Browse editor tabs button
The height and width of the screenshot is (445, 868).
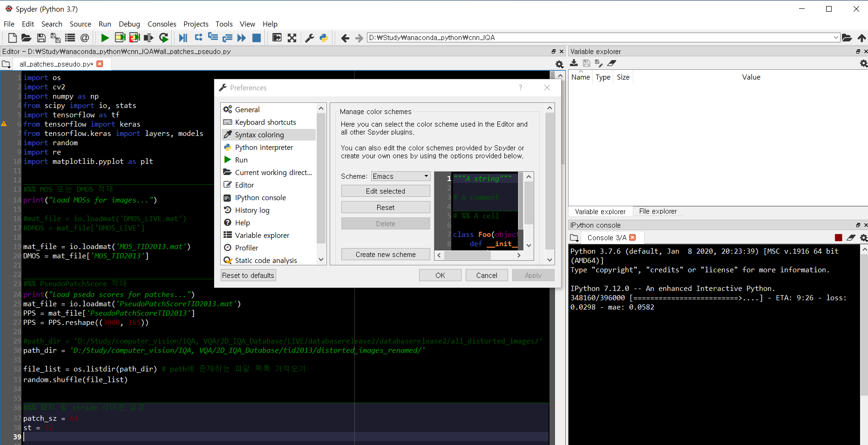click(6, 64)
